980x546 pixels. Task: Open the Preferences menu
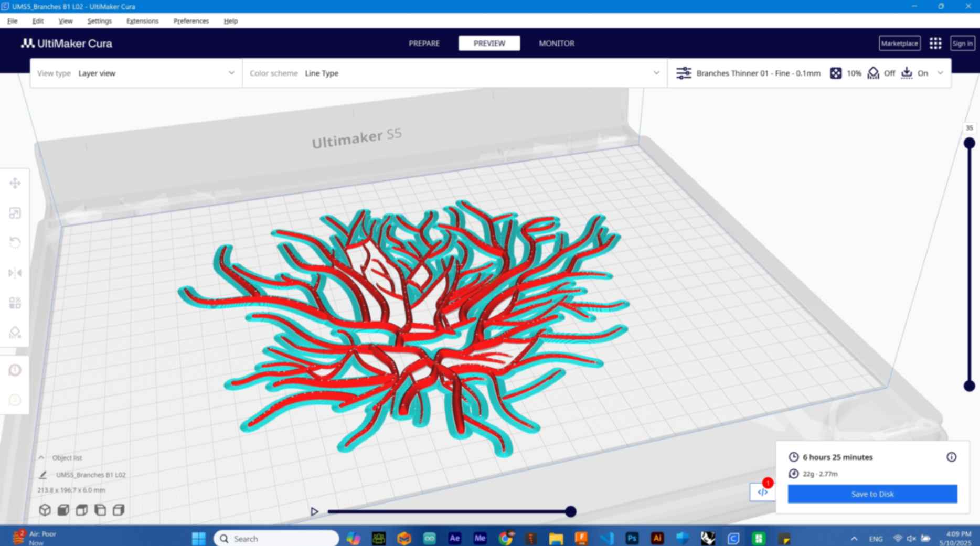[191, 21]
